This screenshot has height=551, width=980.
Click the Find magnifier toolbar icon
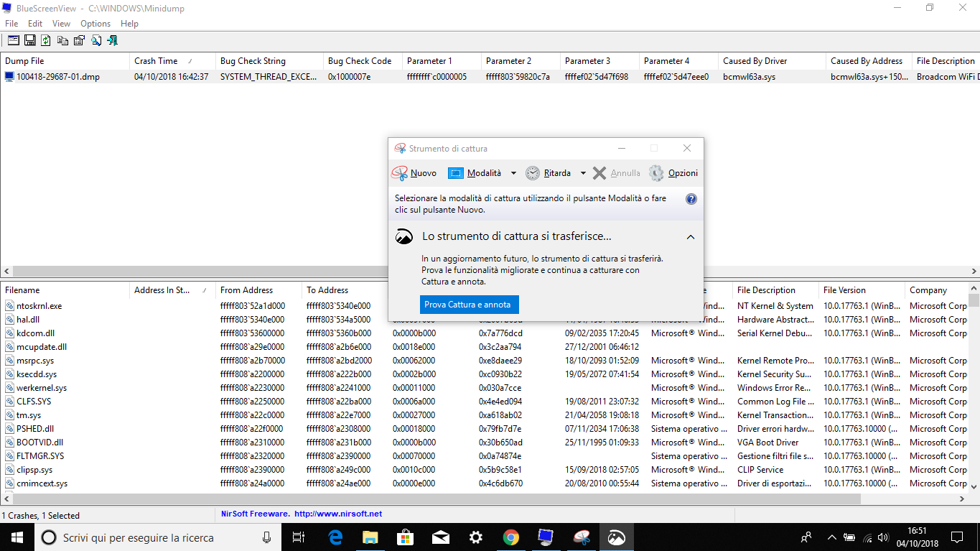point(96,40)
